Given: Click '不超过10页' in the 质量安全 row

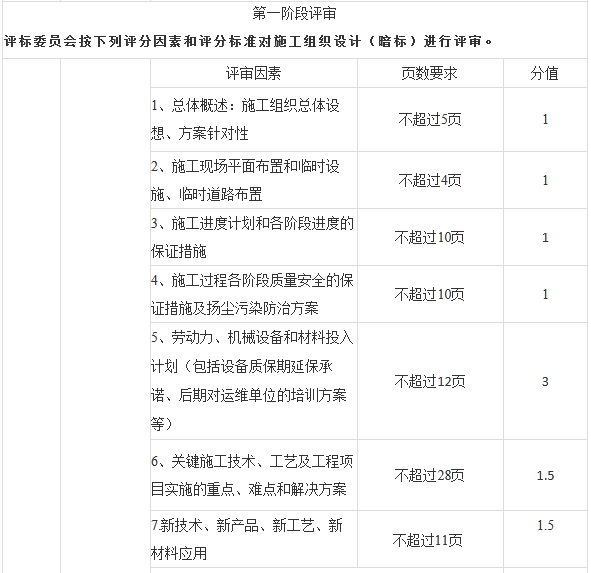Looking at the screenshot, I should coord(429,294).
